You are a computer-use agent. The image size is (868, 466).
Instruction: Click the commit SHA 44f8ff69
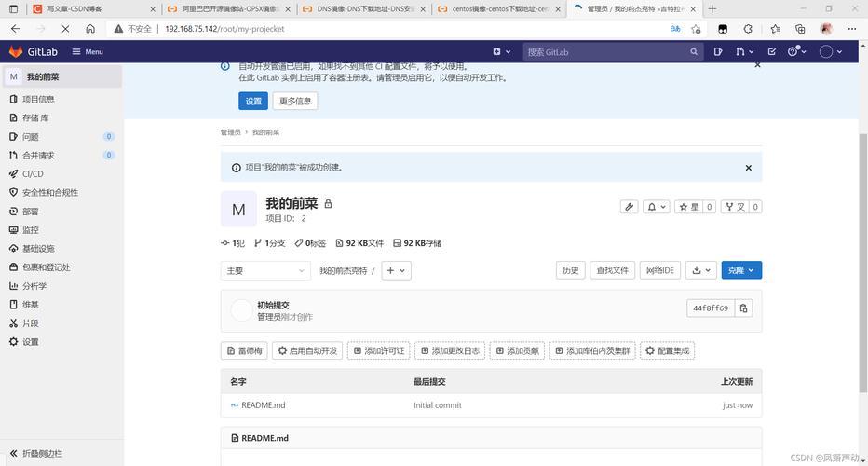(x=711, y=308)
